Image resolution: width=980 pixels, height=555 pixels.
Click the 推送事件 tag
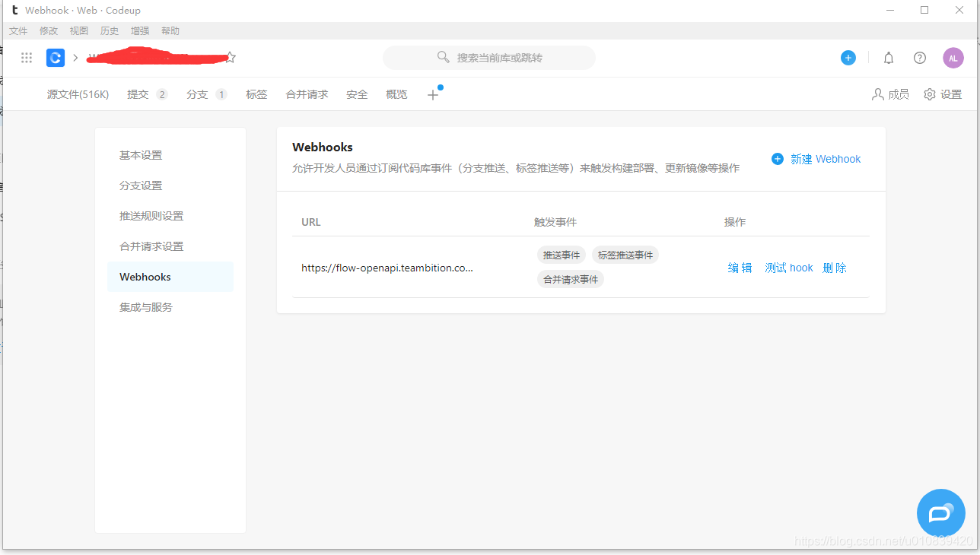point(562,255)
